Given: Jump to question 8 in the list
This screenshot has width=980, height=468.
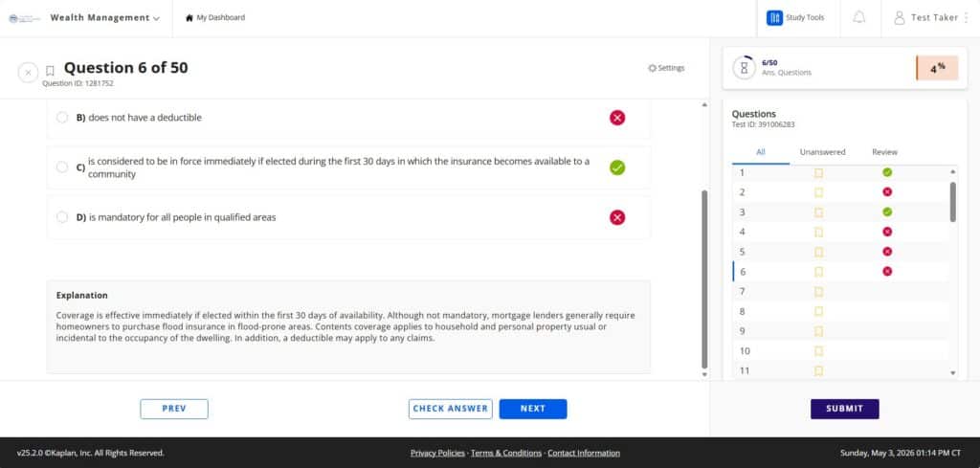Looking at the screenshot, I should [x=742, y=311].
